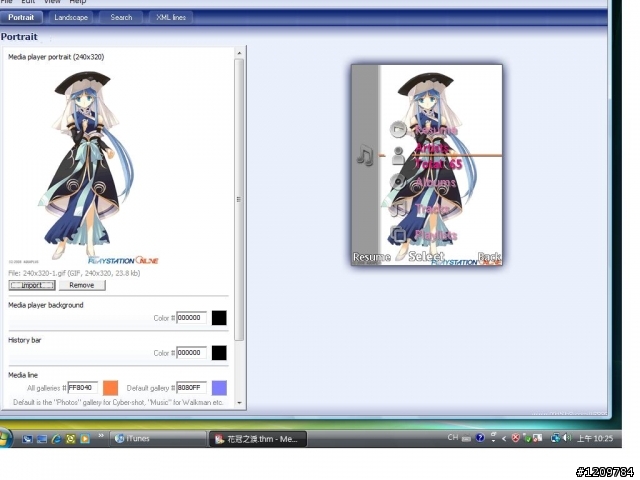This screenshot has height=480, width=640.
Task: Click the taskbar clock showing 10:25
Action: tap(595, 438)
